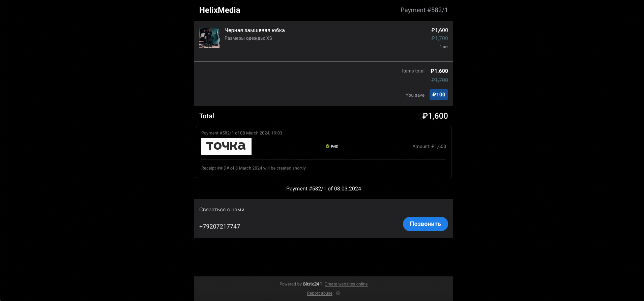Click the crossed-out ₽1,700 item price
The height and width of the screenshot is (301, 644).
click(x=439, y=38)
